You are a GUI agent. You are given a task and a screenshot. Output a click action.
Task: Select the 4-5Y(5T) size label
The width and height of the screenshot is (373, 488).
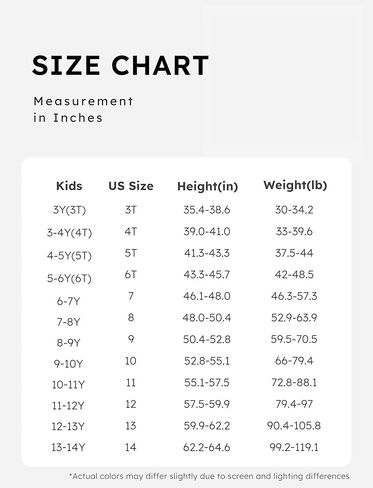pos(69,256)
